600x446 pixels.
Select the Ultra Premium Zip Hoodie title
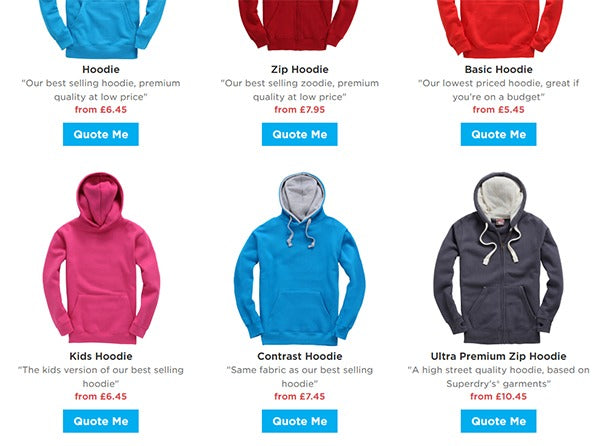click(499, 356)
